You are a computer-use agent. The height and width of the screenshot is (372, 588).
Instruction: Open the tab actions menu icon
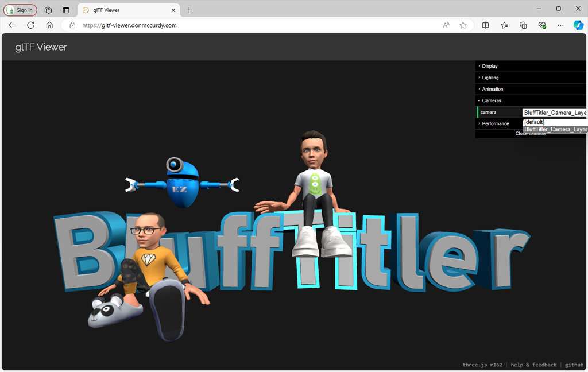tap(66, 10)
